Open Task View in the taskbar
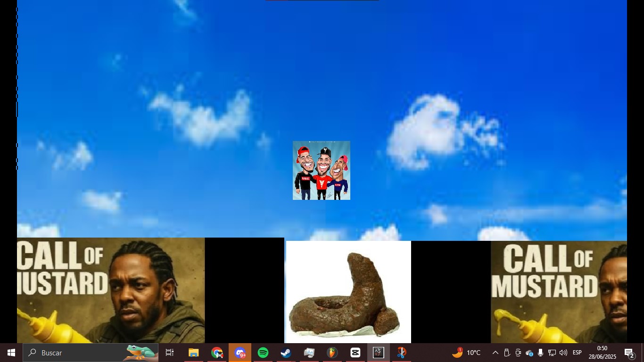 (170, 353)
